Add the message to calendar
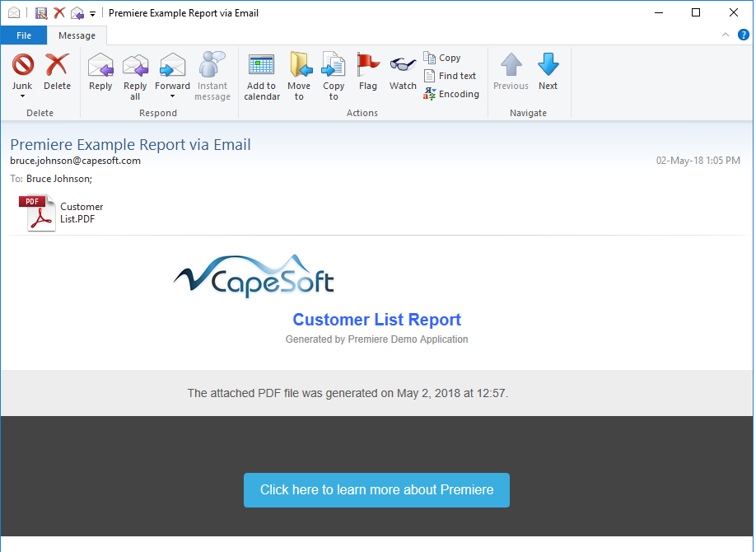This screenshot has width=756, height=552. pos(262,77)
